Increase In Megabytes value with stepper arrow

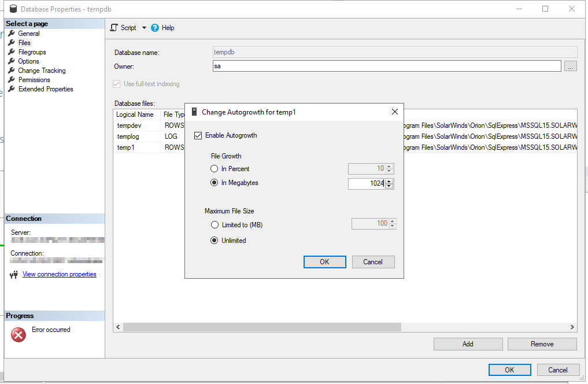coord(390,181)
